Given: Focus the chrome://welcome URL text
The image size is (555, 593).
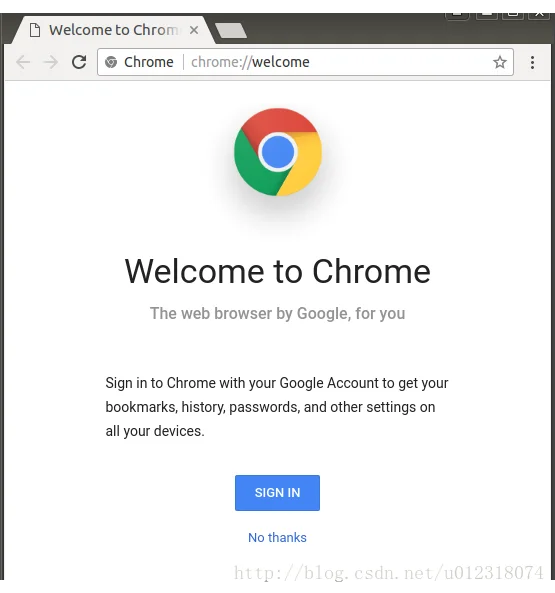Looking at the screenshot, I should point(250,62).
